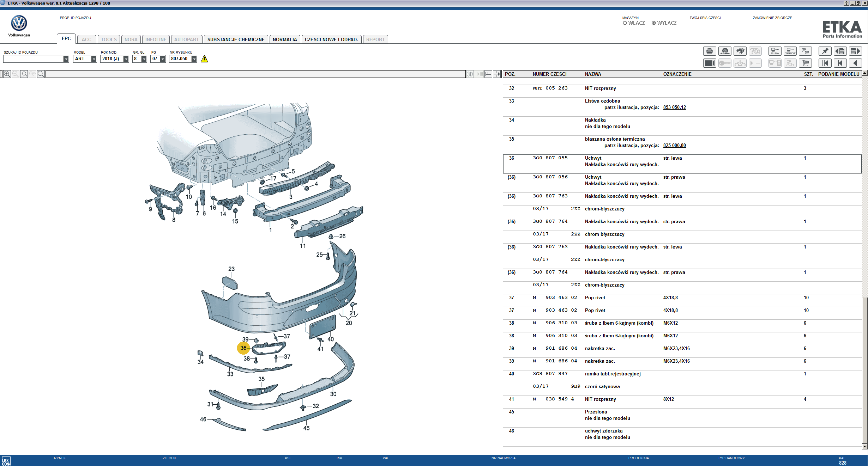868x466 pixels.
Task: Switch to SUBSTANCJE CHEMICZNE tab
Action: click(236, 39)
